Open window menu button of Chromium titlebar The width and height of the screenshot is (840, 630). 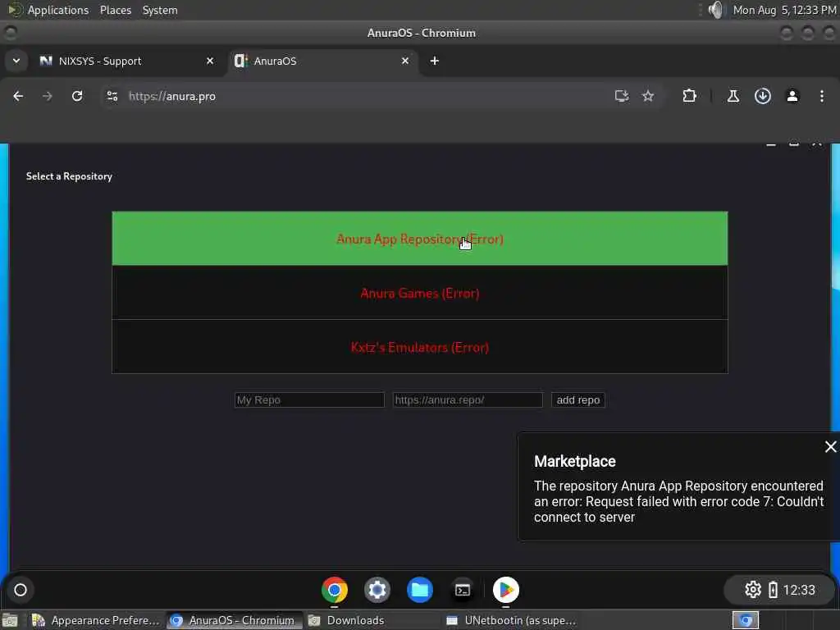11,33
